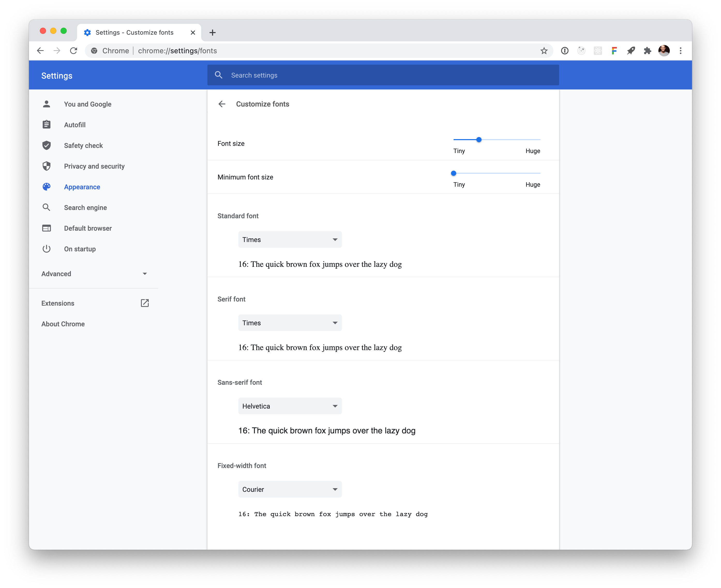Open the Extensions puzzle-piece toolbar icon
Image resolution: width=721 pixels, height=588 pixels.
click(647, 51)
